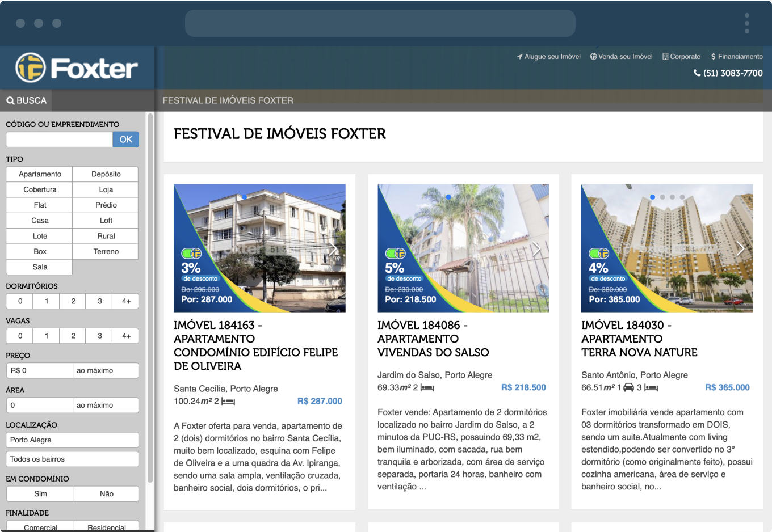Open the Venda seu Imóvel menu item
The width and height of the screenshot is (772, 532).
point(620,56)
